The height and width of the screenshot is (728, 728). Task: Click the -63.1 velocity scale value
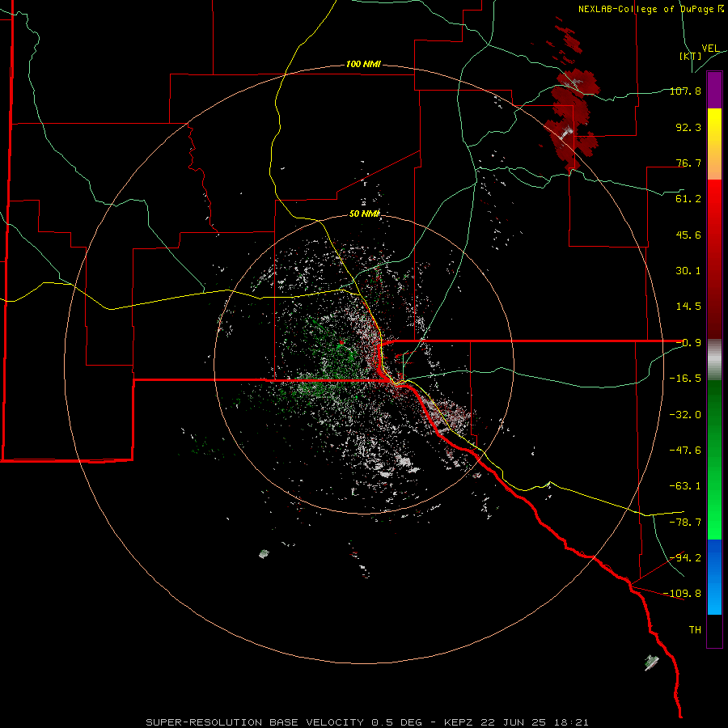[x=685, y=486]
